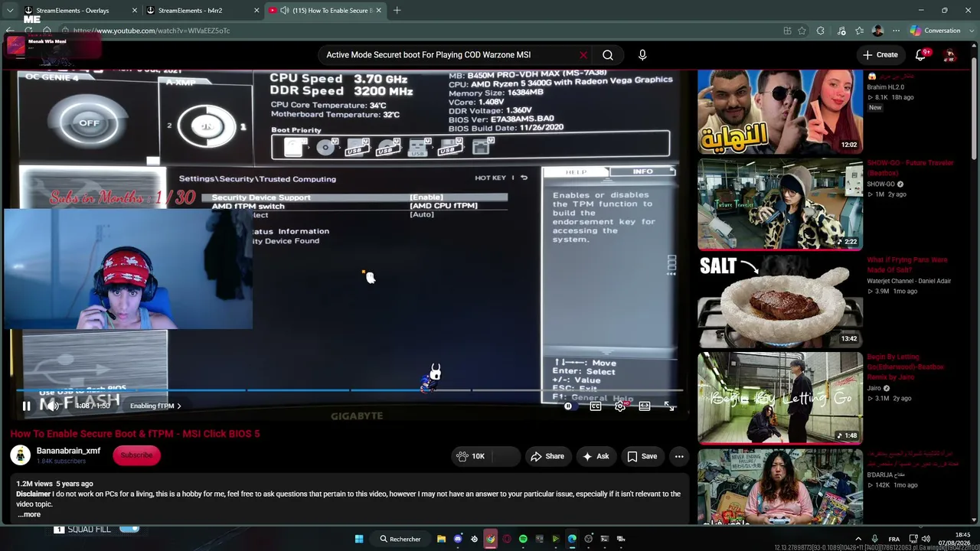This screenshot has height=551, width=980.
Task: Open Windows taskbar search 'Rechercher'
Action: (x=400, y=539)
